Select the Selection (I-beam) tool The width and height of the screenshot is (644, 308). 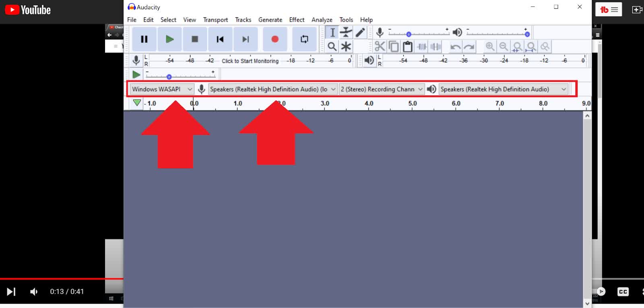(332, 33)
